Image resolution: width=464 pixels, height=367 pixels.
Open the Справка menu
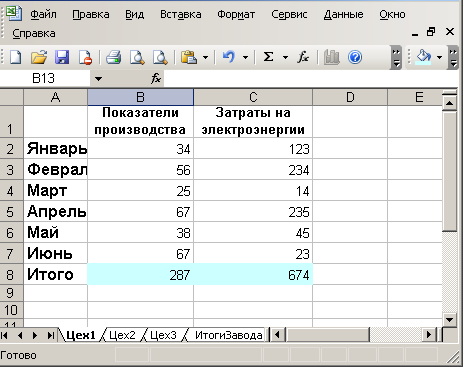pos(34,34)
